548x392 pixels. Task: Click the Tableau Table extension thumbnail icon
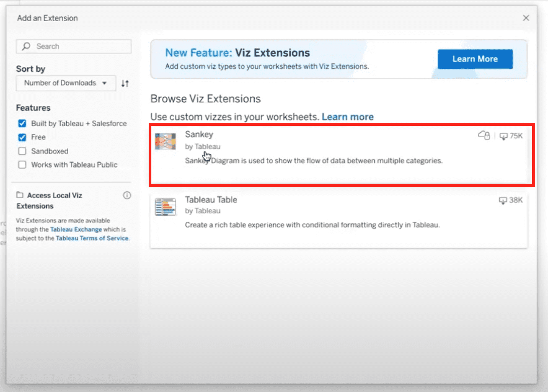(x=165, y=207)
